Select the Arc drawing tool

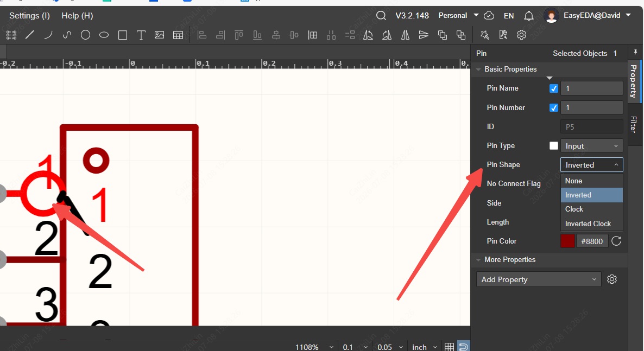(48, 35)
